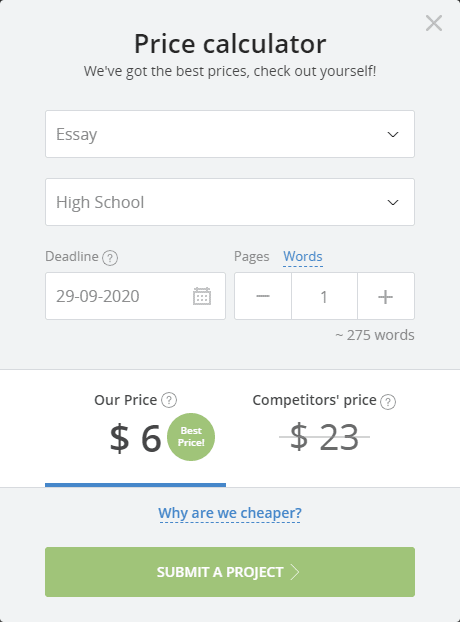Click the page quantity number field

(324, 296)
